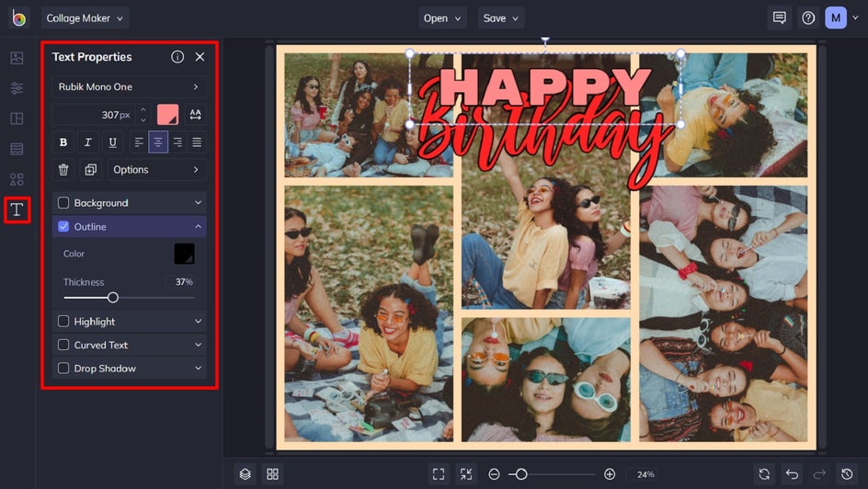This screenshot has height=489, width=868.
Task: Delete the text layer with trash icon
Action: 63,170
